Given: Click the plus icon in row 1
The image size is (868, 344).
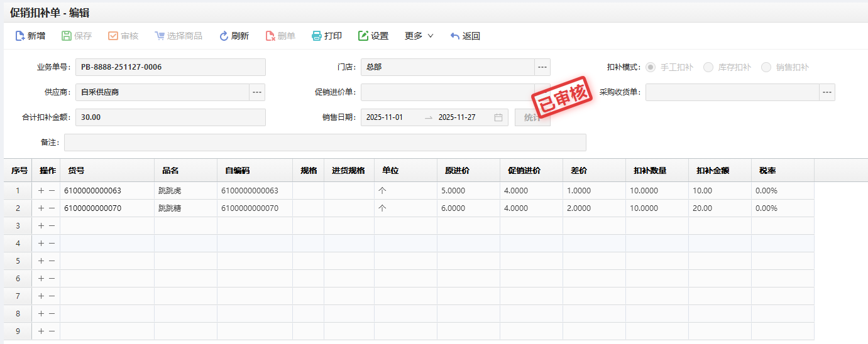Looking at the screenshot, I should [41, 191].
